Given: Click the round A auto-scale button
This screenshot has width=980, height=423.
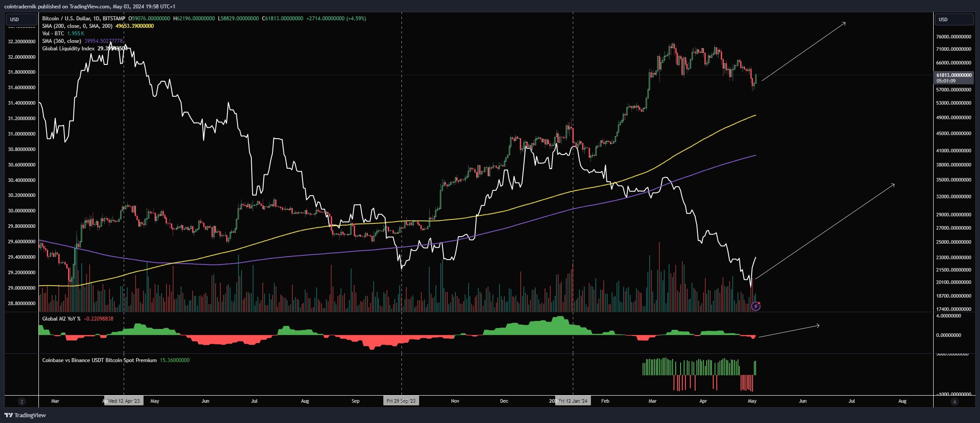Looking at the screenshot, I should (x=954, y=401).
